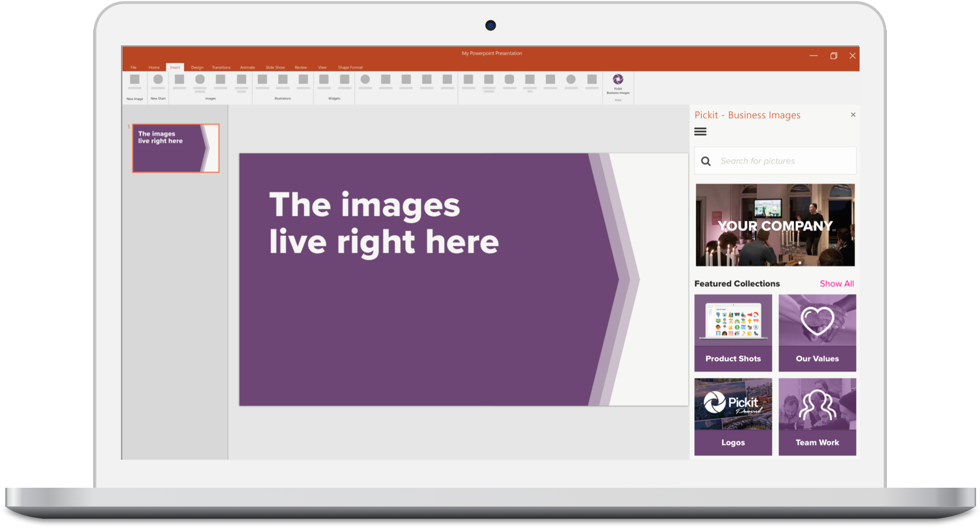Open the Shape Format tab

click(x=350, y=67)
